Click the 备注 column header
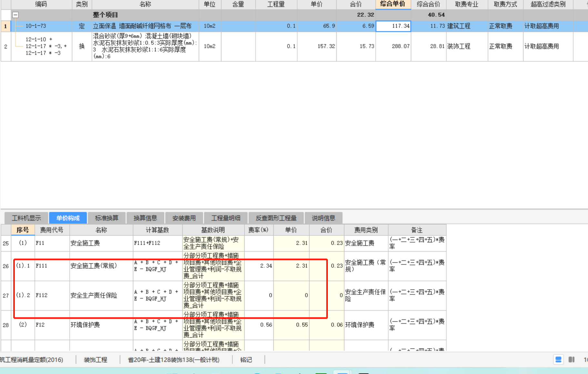The width and height of the screenshot is (588, 374). 417,230
